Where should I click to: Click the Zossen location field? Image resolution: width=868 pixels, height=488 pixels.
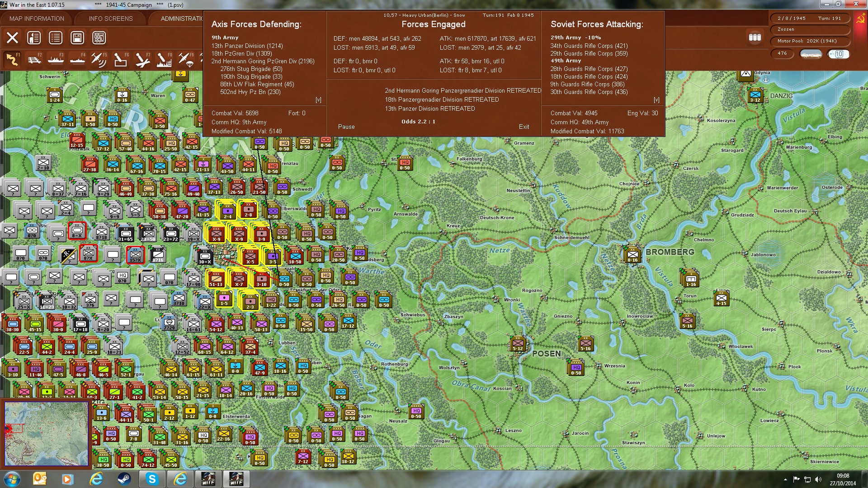[810, 29]
